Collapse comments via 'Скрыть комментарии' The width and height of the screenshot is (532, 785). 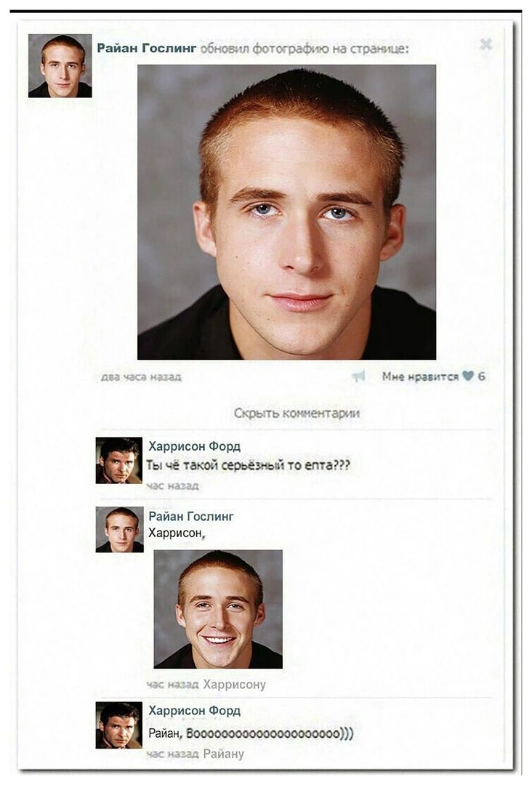pos(297,413)
